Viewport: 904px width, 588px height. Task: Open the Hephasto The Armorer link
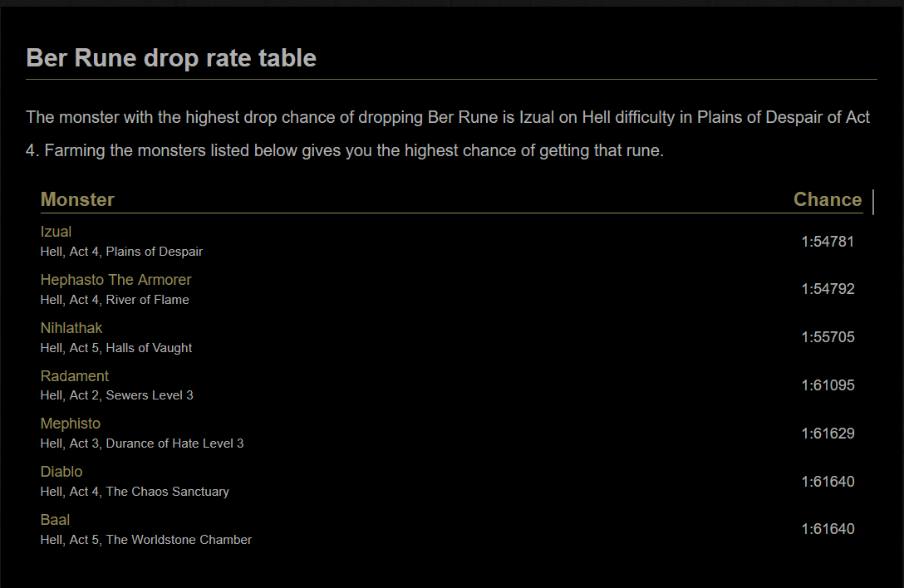coord(115,280)
